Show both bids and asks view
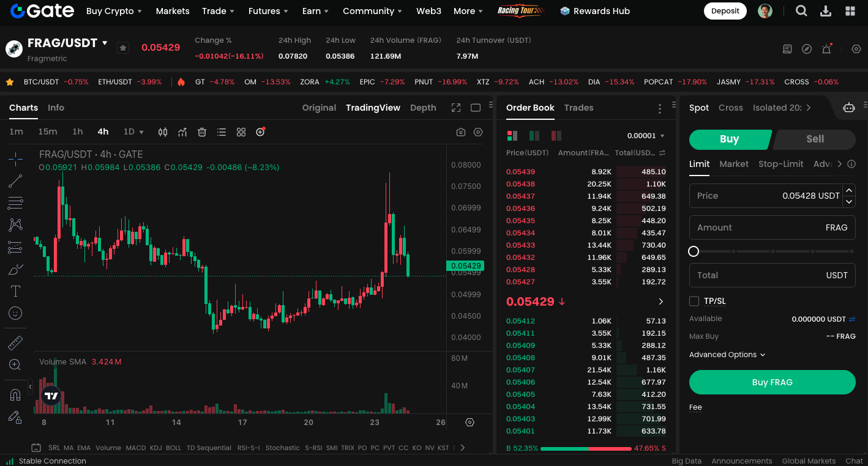Viewport: 868px width, 466px height. coord(512,136)
